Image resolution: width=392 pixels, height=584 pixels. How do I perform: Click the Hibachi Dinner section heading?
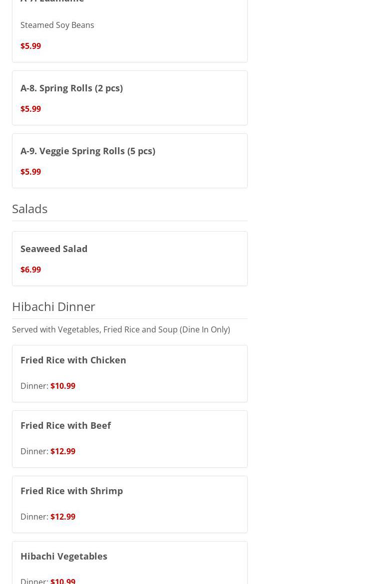coord(53,306)
